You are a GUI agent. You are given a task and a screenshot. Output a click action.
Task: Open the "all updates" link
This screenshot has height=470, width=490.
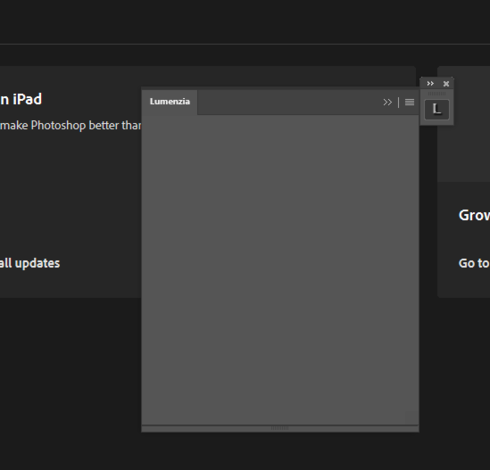pos(30,263)
